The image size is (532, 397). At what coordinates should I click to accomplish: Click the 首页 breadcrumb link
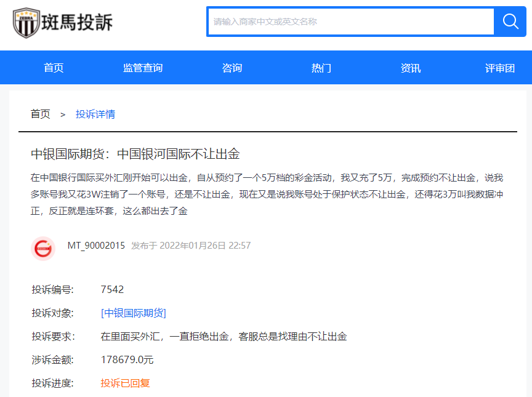41,114
